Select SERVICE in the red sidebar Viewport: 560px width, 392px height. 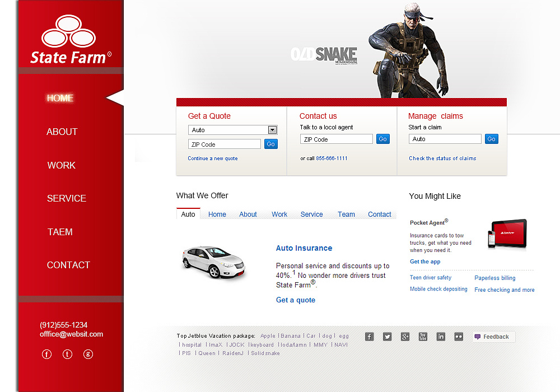coord(67,198)
